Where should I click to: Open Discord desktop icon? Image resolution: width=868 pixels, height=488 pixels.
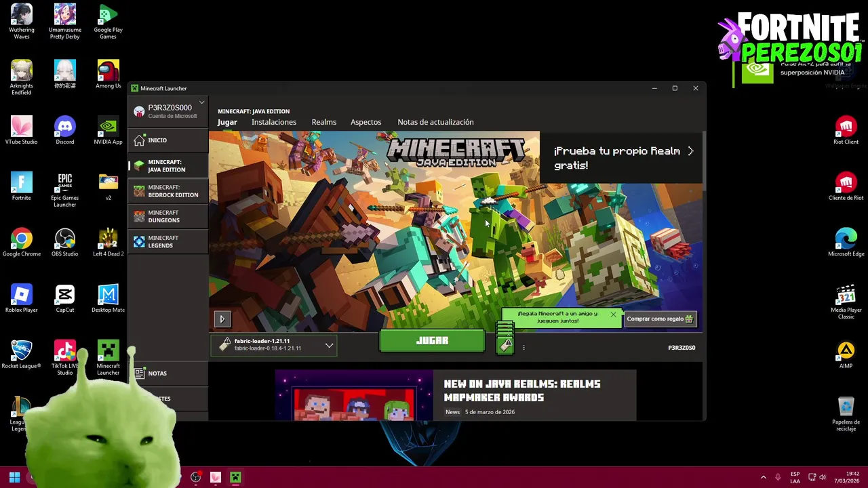65,130
